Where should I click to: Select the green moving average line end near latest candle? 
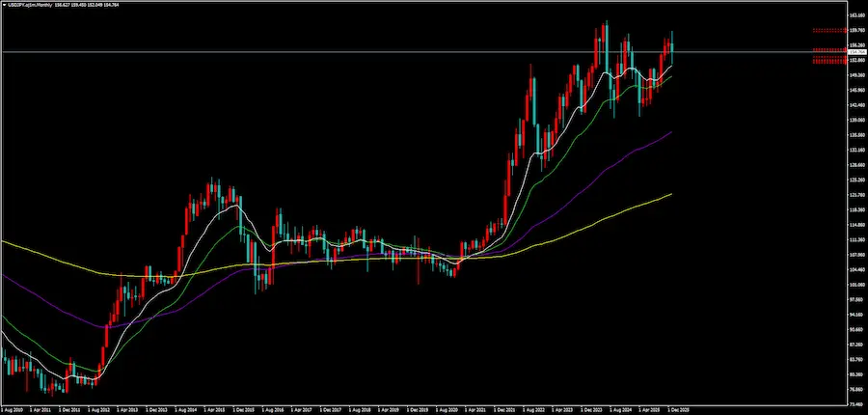(671, 75)
